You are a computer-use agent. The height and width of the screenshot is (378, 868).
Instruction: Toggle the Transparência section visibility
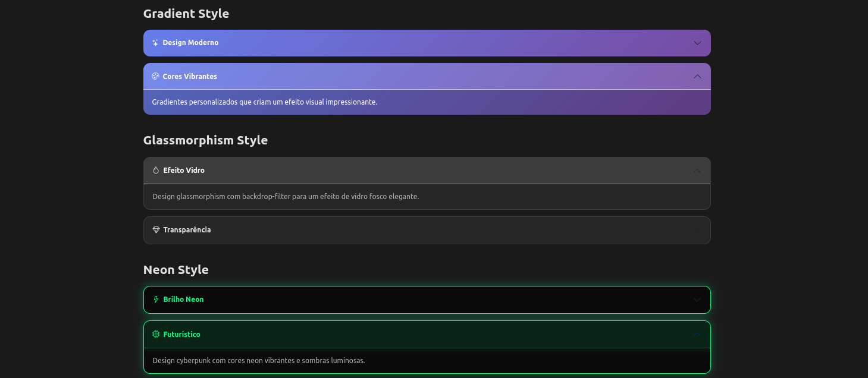pyautogui.click(x=427, y=230)
